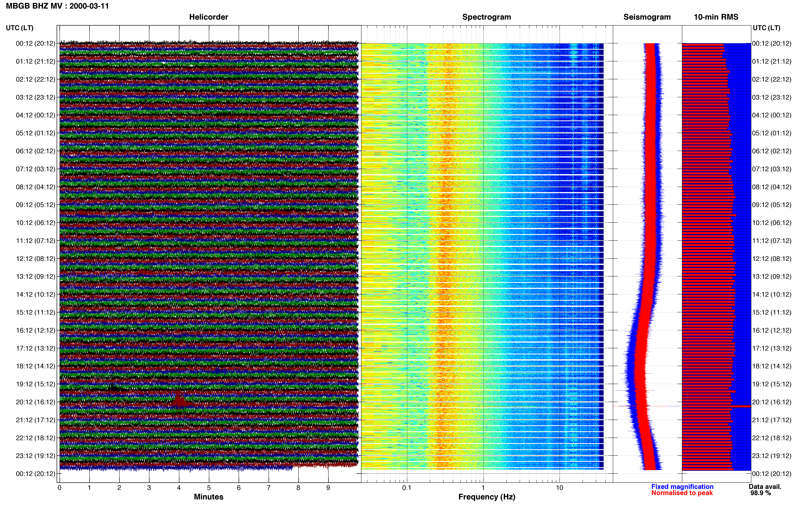Screen dimensions: 812x508
Task: Click the left time label 23:12 (19:12)
Action: click(36, 456)
